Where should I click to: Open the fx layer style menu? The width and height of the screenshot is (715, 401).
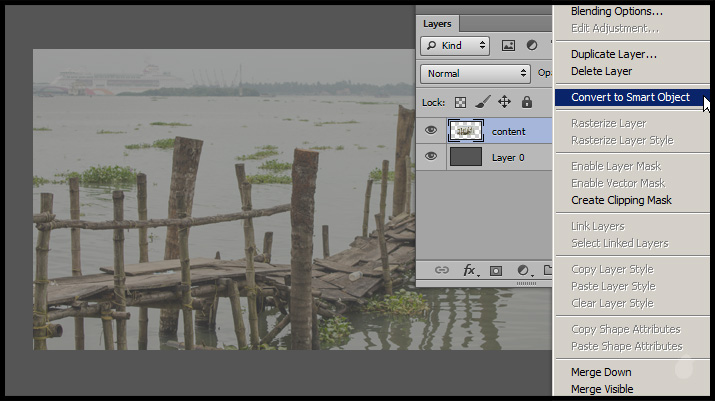click(469, 270)
